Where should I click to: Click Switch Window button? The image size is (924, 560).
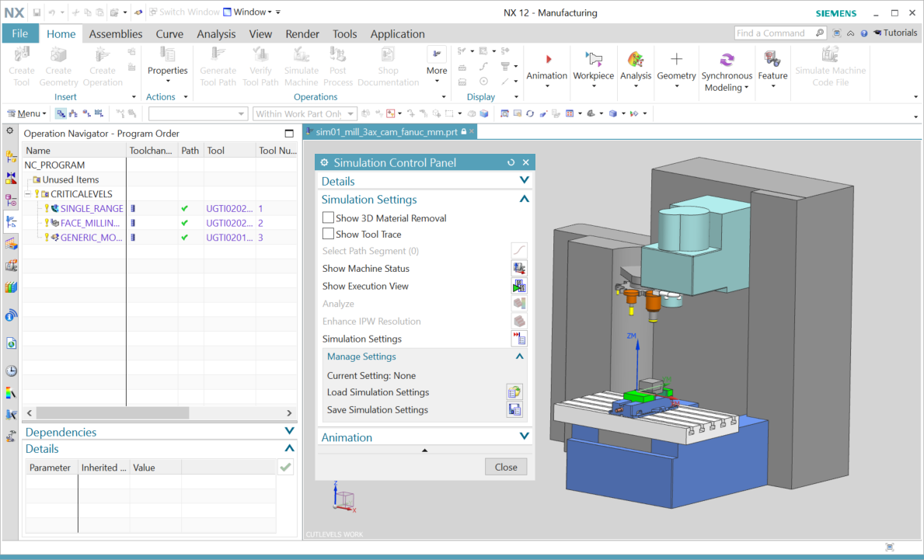(x=183, y=12)
